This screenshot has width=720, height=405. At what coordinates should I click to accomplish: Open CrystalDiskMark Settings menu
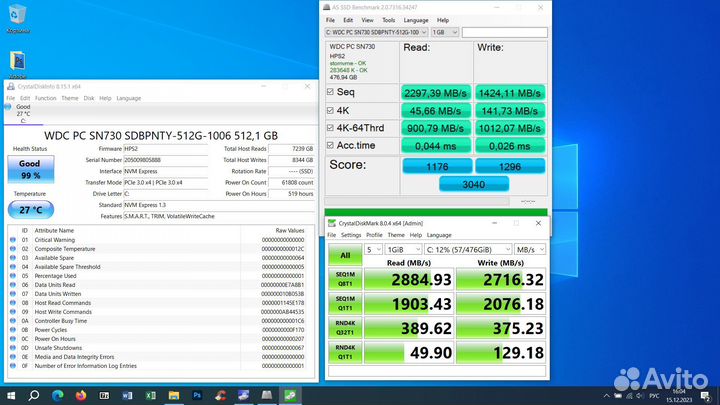coord(351,235)
